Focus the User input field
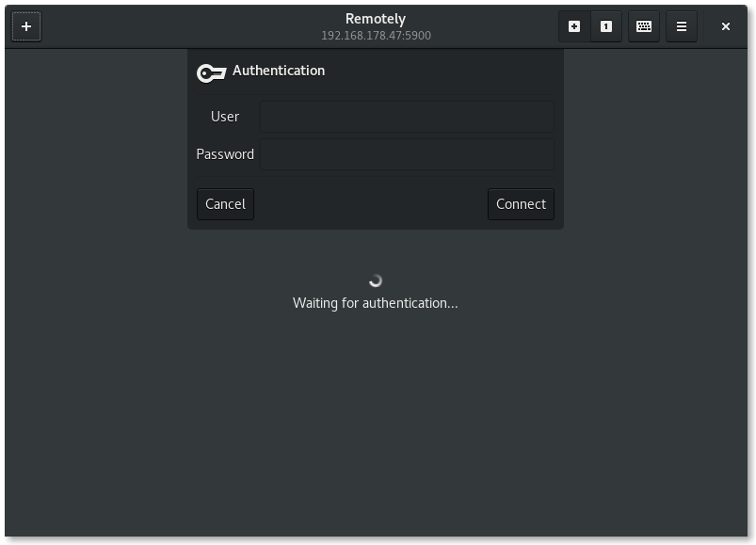 coord(407,117)
